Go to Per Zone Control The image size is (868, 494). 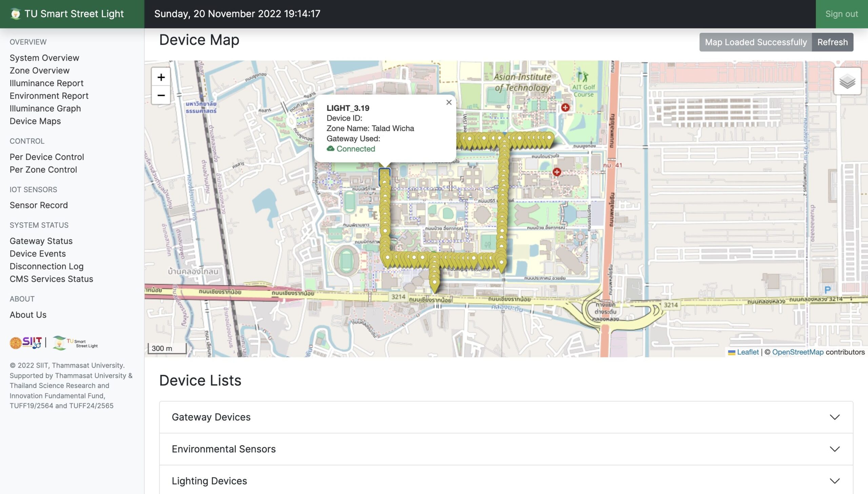click(x=43, y=170)
